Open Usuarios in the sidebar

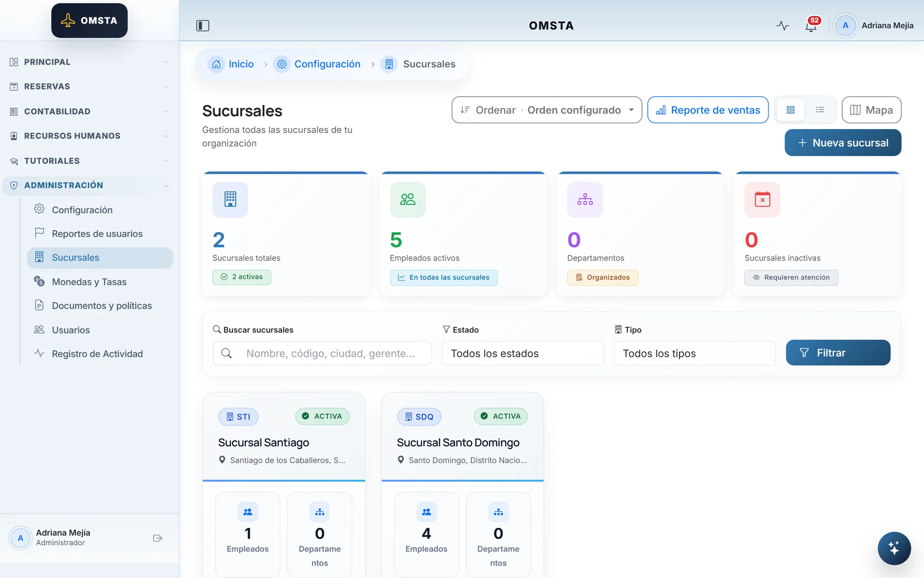[100, 330]
